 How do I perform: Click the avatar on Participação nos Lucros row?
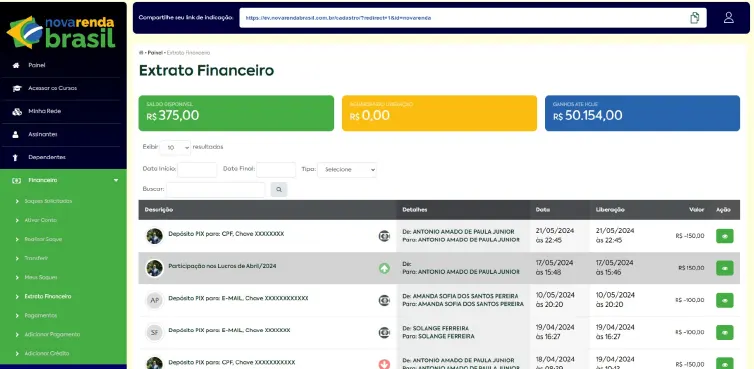coord(154,268)
